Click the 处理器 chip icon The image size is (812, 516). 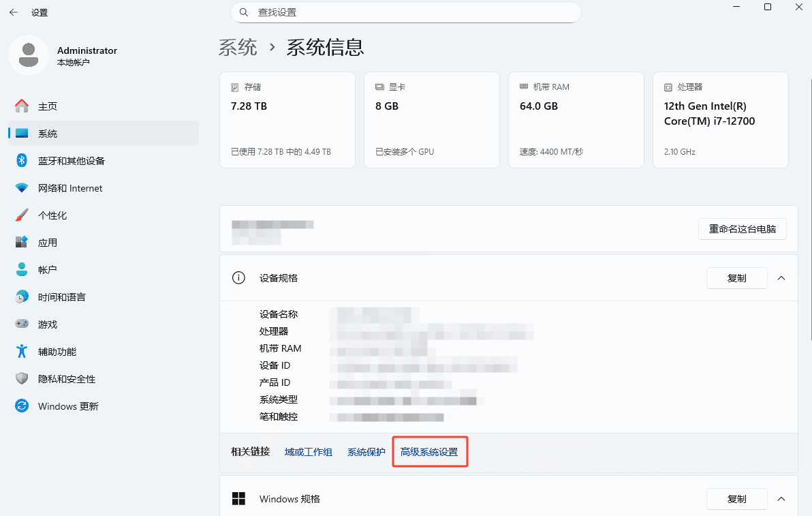point(668,87)
